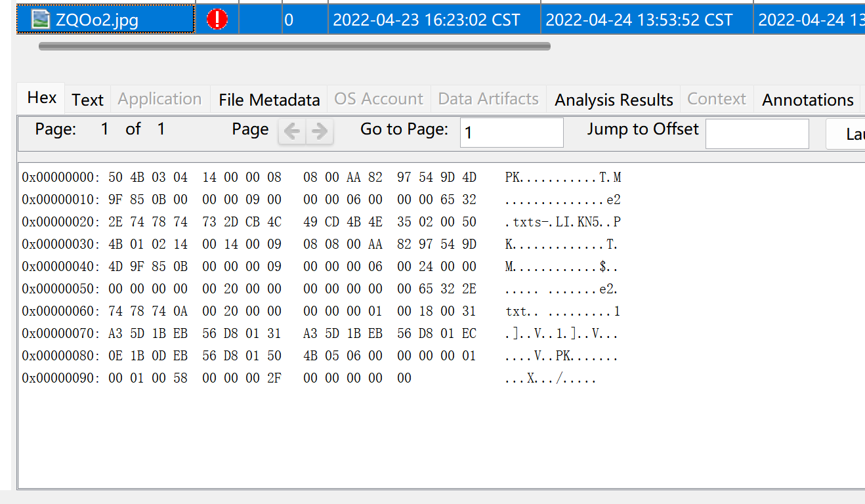Select the Data Artifacts tab
865x504 pixels.
click(x=488, y=99)
